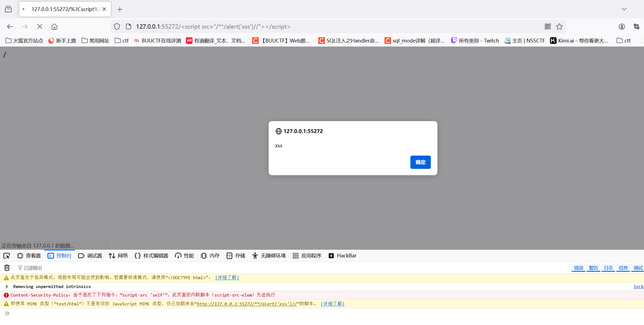Open a new tab with plus button
Image resolution: width=644 pixels, height=325 pixels.
(x=120, y=9)
